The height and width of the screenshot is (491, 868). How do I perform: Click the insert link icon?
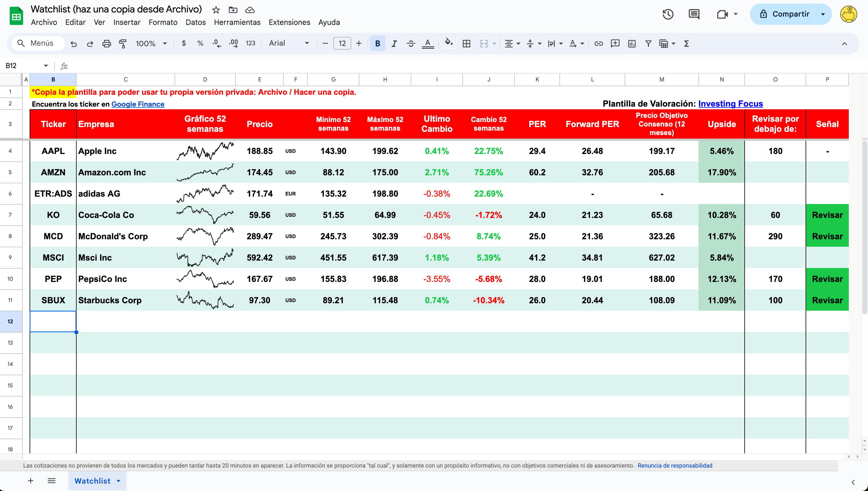(598, 44)
